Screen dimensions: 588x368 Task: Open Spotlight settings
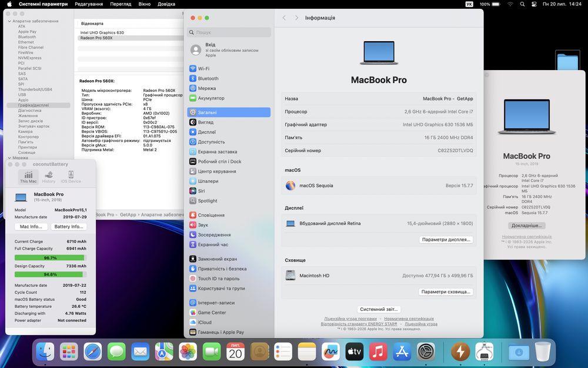click(x=229, y=201)
